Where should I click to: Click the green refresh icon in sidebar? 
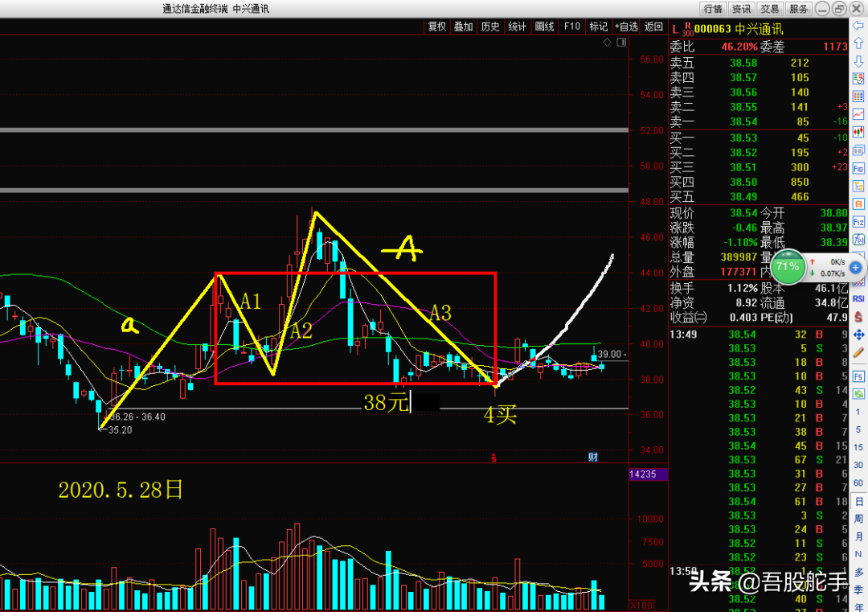pos(858,394)
